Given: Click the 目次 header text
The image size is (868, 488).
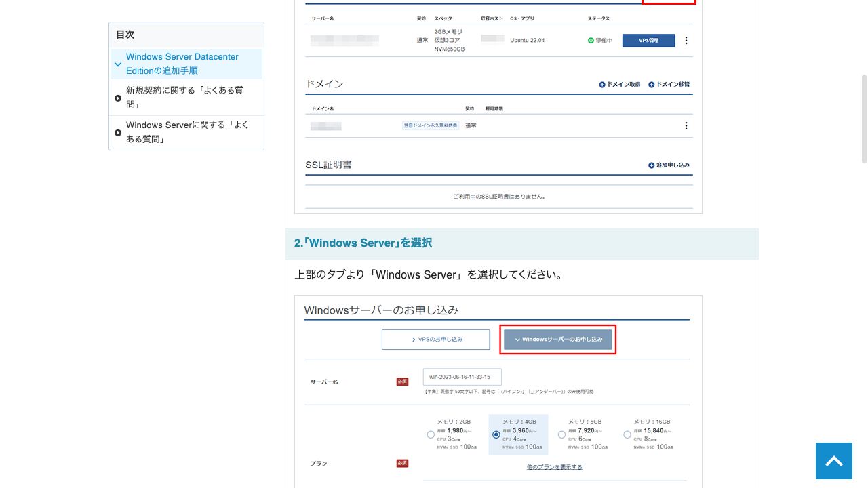Looking at the screenshot, I should click(x=125, y=35).
